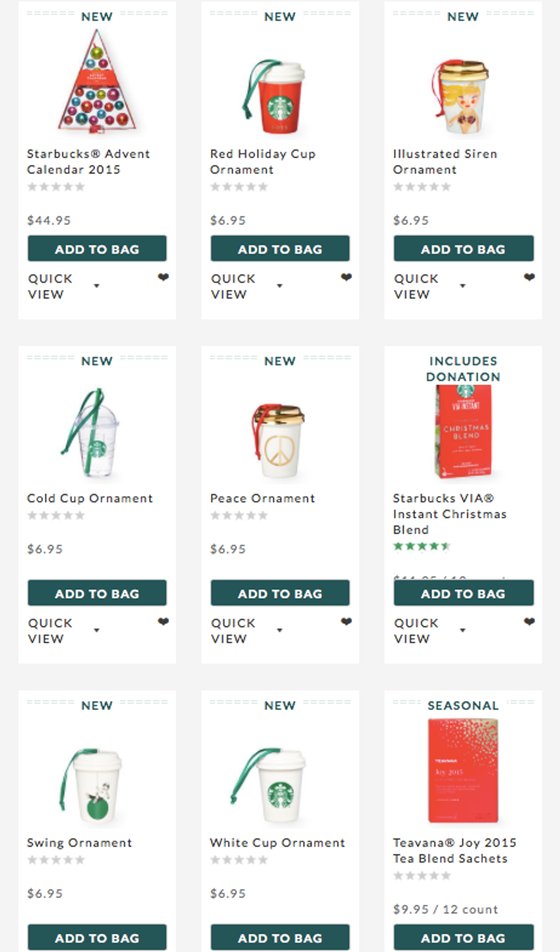Heart the Cold Cup Ornament

[x=163, y=622]
